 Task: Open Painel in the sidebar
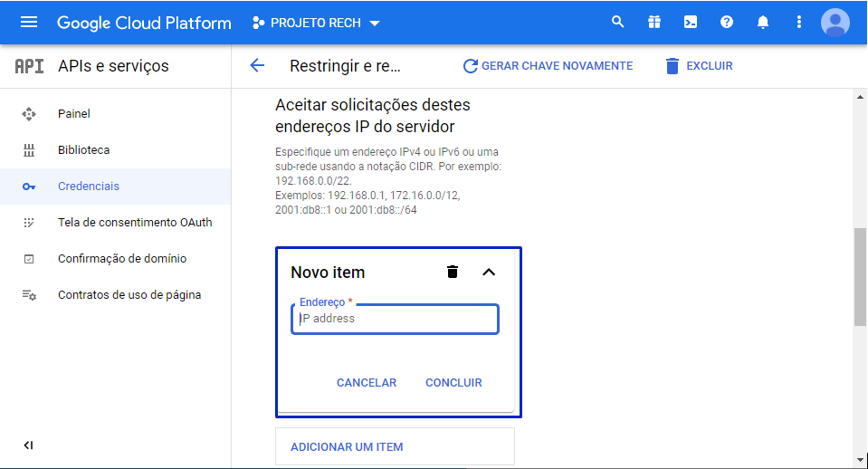point(74,114)
